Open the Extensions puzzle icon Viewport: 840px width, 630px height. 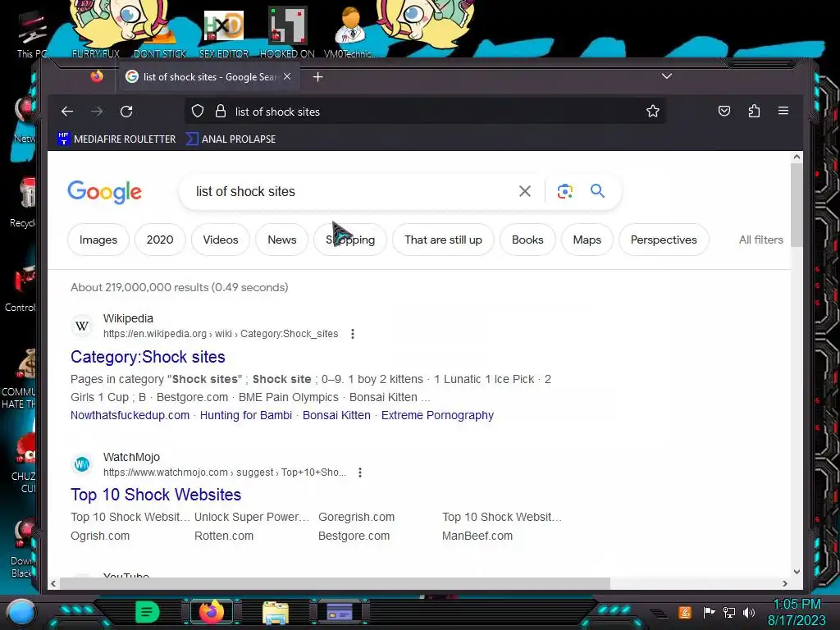(755, 111)
